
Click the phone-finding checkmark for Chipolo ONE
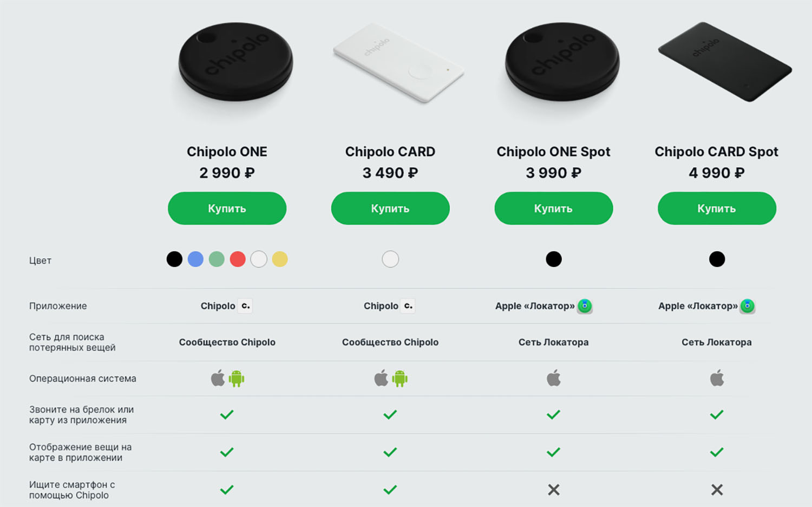coord(227,490)
